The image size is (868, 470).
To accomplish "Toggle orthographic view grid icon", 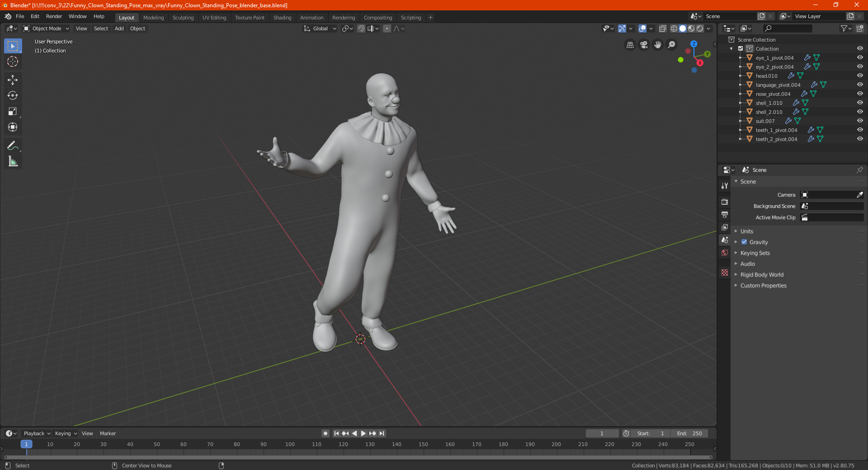I will (x=630, y=45).
